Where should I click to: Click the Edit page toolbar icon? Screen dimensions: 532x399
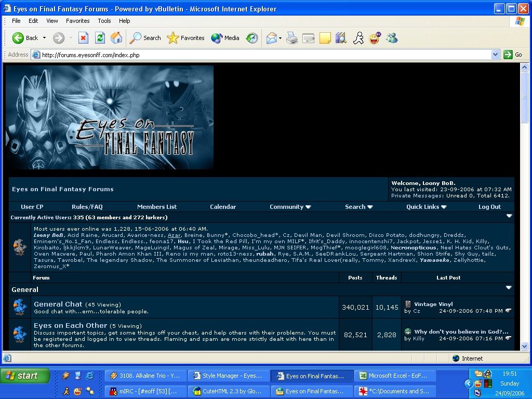click(309, 38)
